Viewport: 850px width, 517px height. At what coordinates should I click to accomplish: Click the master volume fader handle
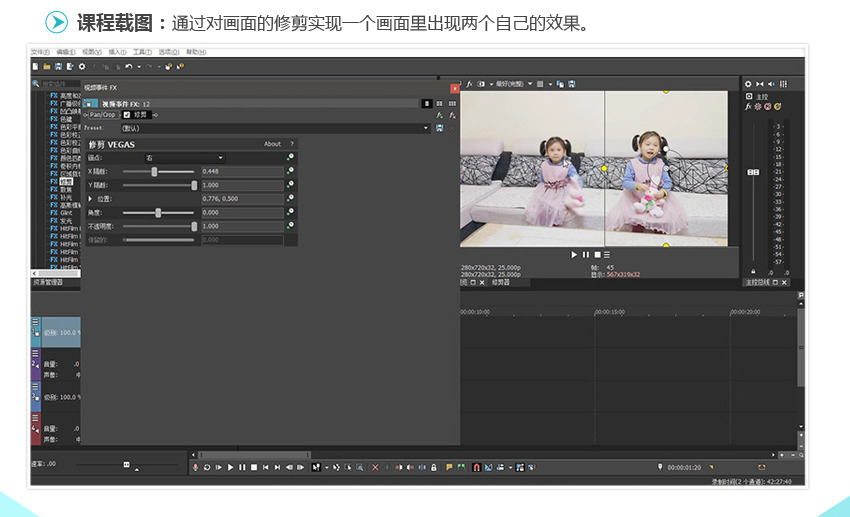[x=754, y=172]
